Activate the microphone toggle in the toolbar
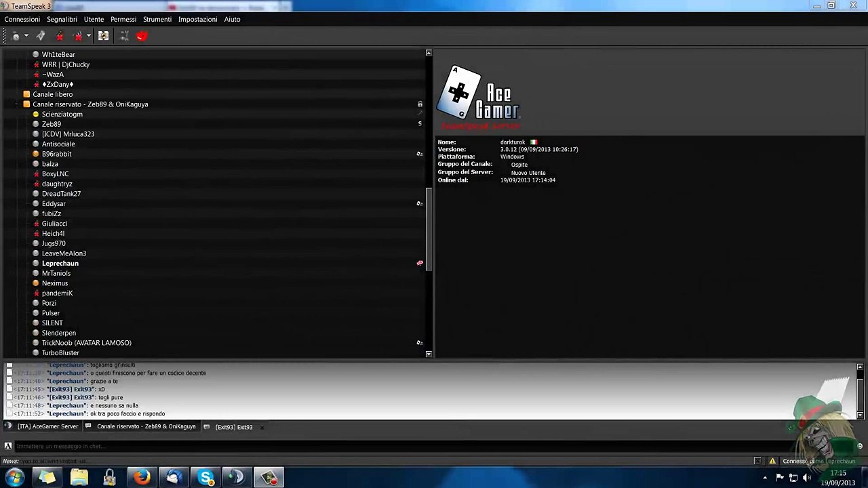This screenshot has width=868, height=488. (x=41, y=36)
